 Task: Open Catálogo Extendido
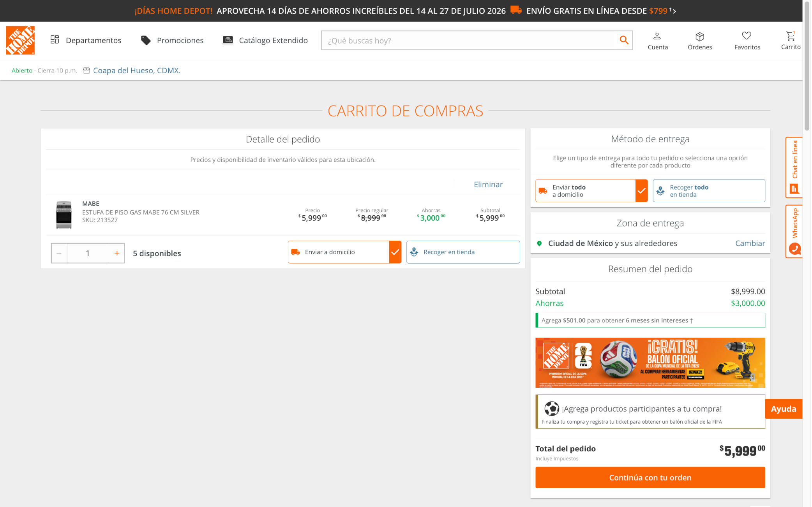tap(265, 40)
